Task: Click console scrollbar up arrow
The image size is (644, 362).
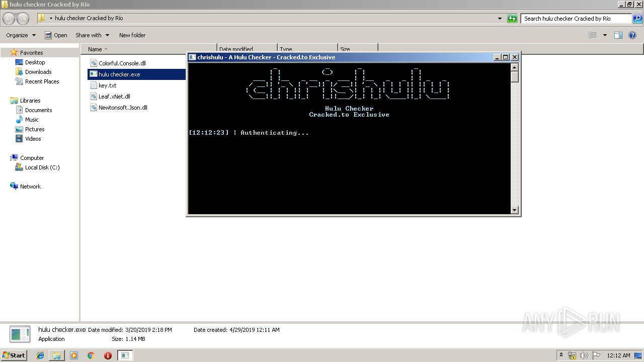Action: coord(514,66)
